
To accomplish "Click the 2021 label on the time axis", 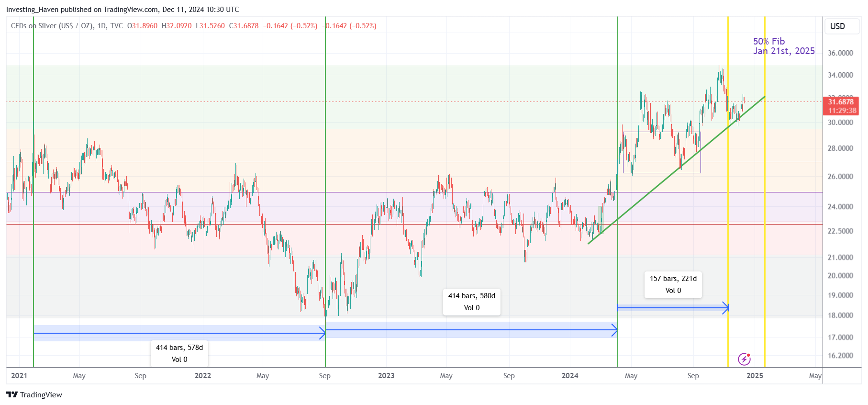I will (x=19, y=376).
